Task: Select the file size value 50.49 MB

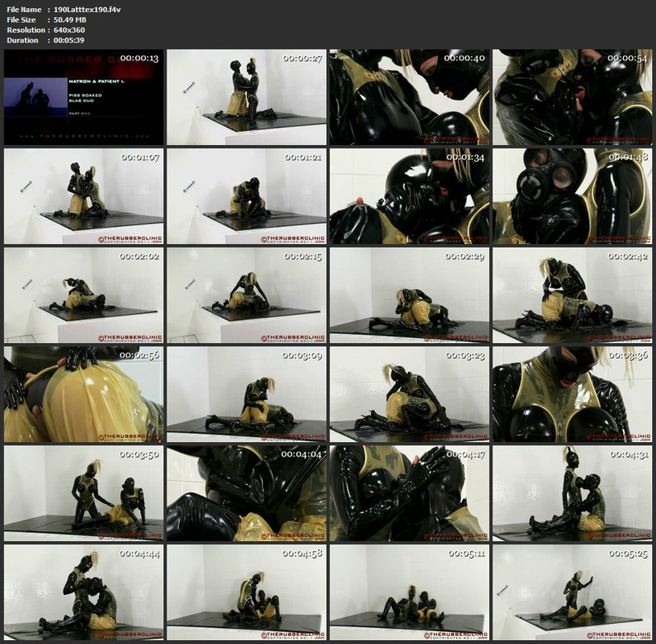Action: 70,19
